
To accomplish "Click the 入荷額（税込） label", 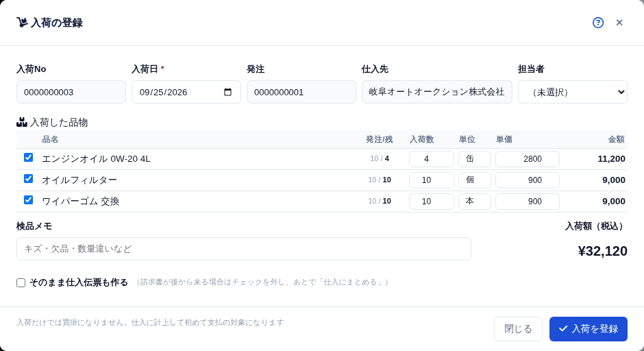I will point(596,226).
